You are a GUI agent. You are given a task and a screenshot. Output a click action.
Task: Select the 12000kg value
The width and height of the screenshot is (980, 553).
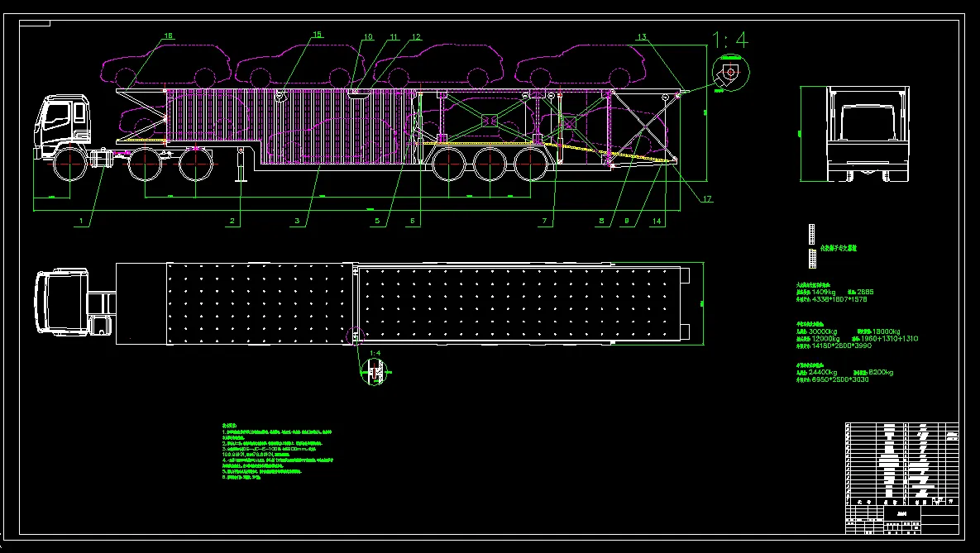click(x=825, y=339)
